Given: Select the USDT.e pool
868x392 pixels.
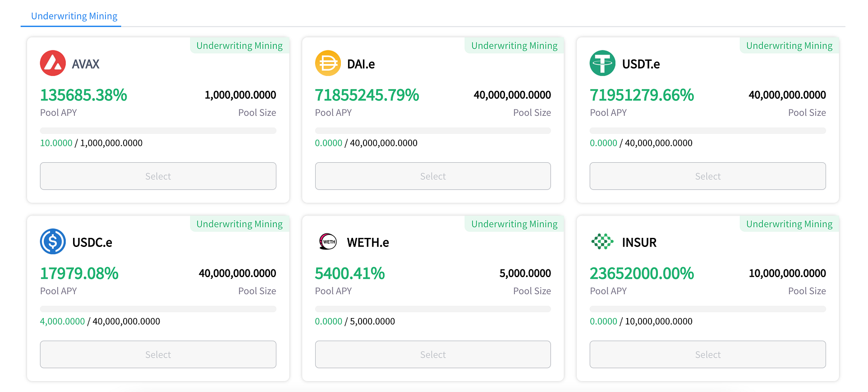Looking at the screenshot, I should click(x=707, y=176).
